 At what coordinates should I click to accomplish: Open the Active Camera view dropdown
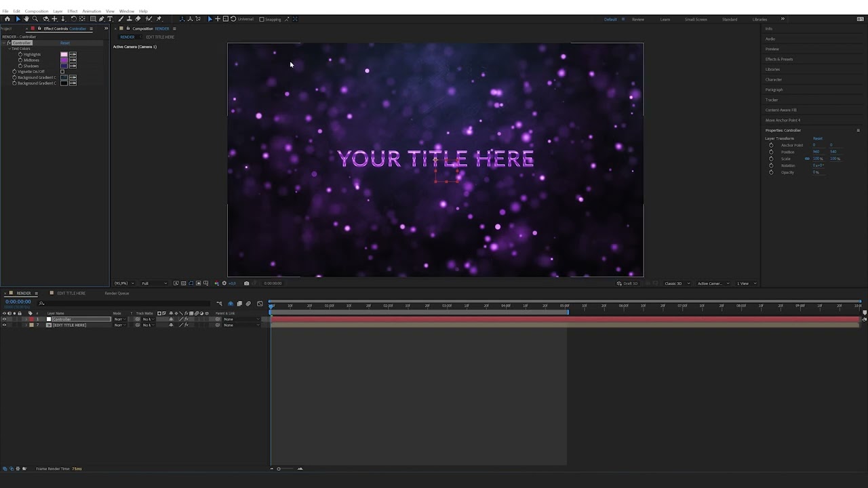point(713,283)
